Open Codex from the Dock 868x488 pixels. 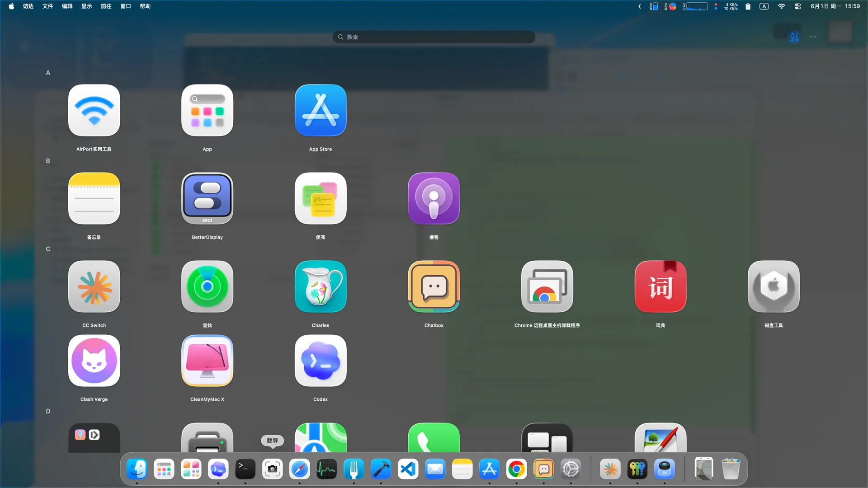click(218, 469)
